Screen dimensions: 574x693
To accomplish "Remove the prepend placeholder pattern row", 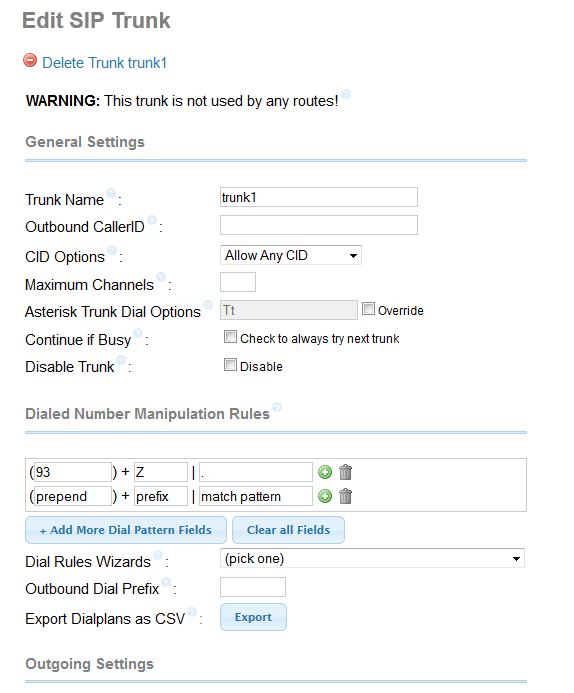I will click(346, 496).
